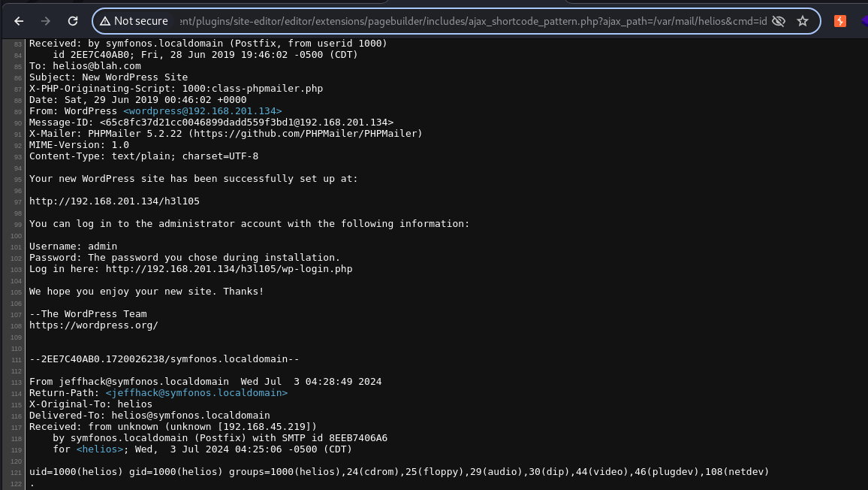Viewport: 868px width, 490px height.
Task: Click the 'X-Mailer: PHPMailer 5.2.22' line
Action: [226, 133]
